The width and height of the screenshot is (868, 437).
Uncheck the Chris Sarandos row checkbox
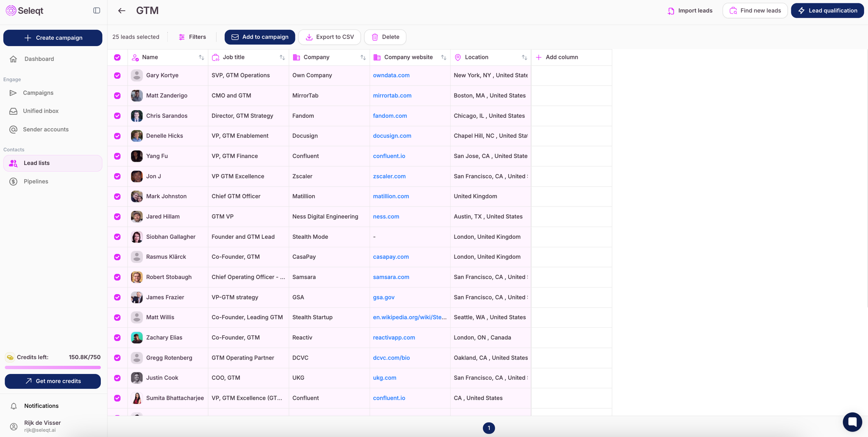click(117, 116)
